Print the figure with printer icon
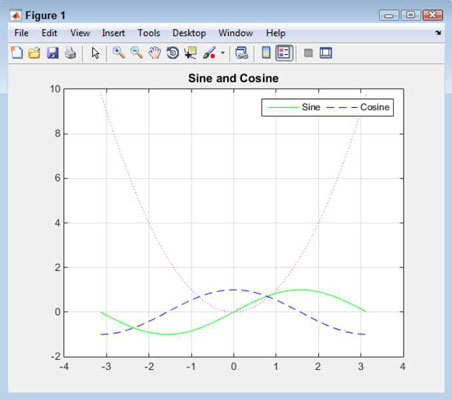This screenshot has width=452, height=400. click(70, 53)
